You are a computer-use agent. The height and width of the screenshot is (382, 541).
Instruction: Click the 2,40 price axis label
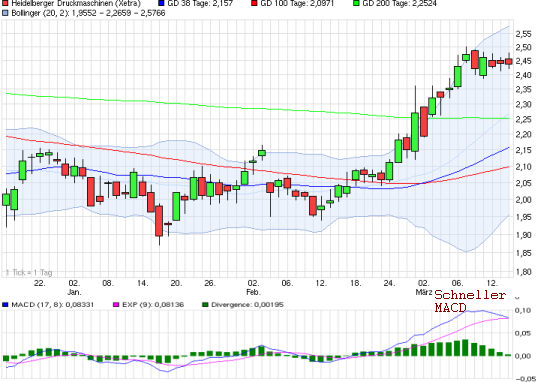524,75
